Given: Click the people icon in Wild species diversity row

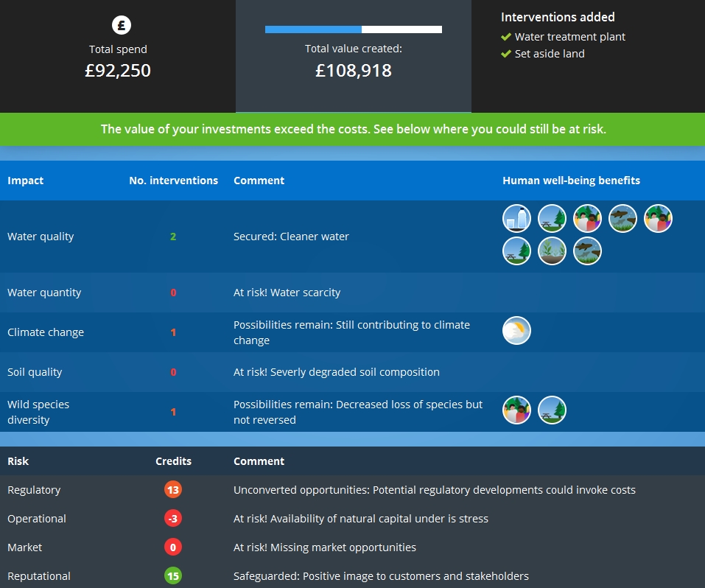Looking at the screenshot, I should pos(516,410).
